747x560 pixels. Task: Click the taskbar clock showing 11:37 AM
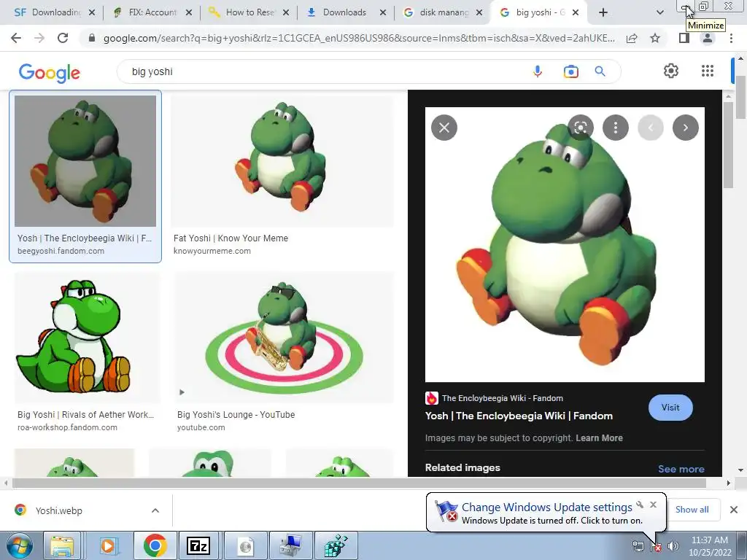710,546
